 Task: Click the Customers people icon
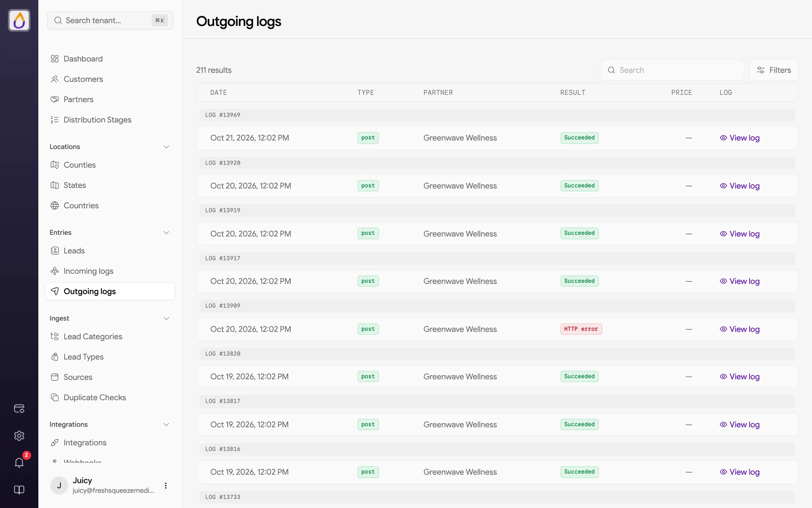coord(55,79)
